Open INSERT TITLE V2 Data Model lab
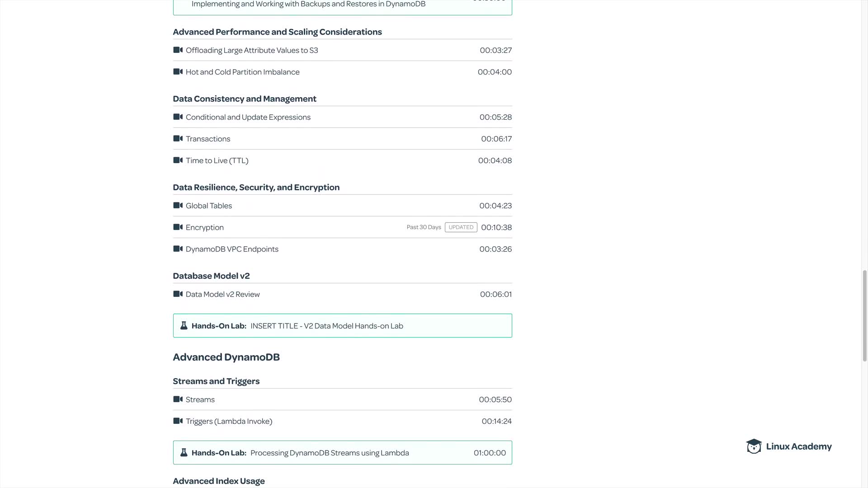This screenshot has height=488, width=868. point(326,326)
